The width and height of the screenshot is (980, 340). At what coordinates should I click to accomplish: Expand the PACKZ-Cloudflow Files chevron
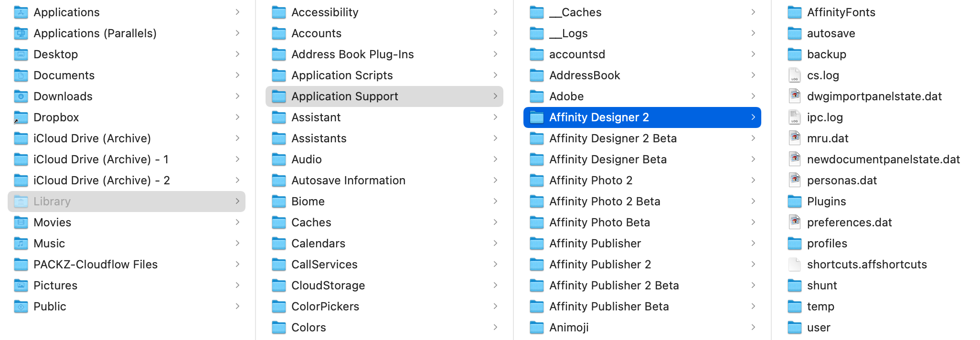[237, 265]
